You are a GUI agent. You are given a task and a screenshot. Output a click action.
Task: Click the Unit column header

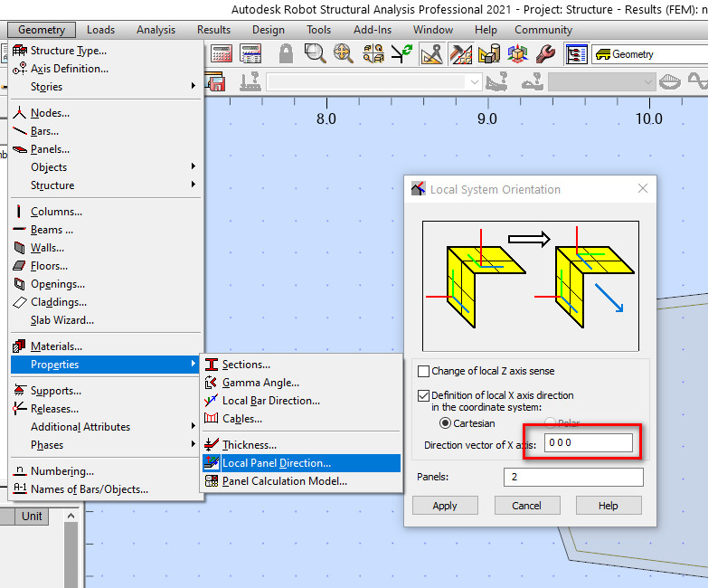coord(32,517)
